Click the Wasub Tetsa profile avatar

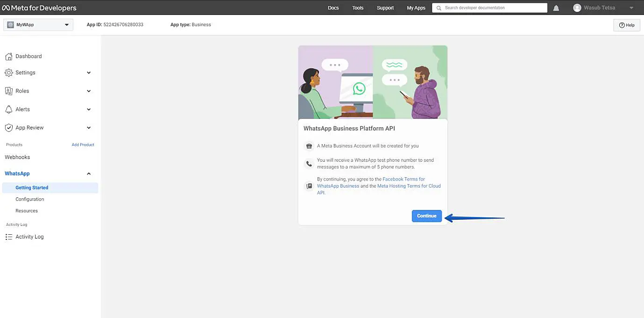(577, 8)
